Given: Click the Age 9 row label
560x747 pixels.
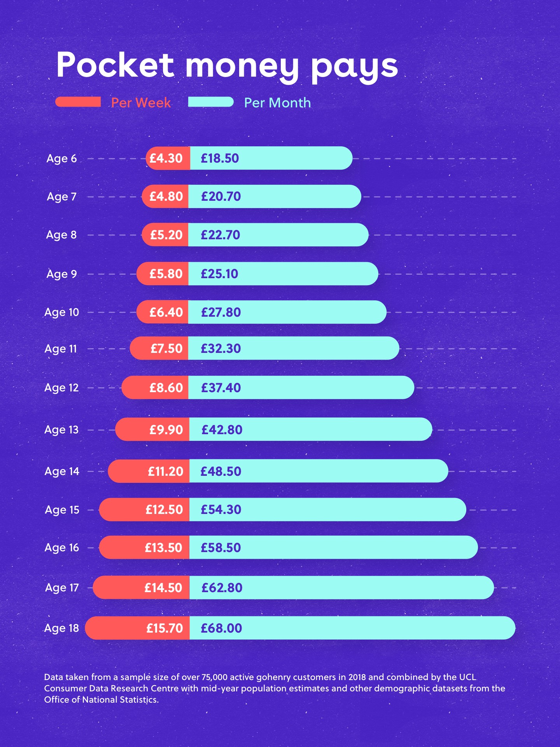Looking at the screenshot, I should click(x=61, y=274).
